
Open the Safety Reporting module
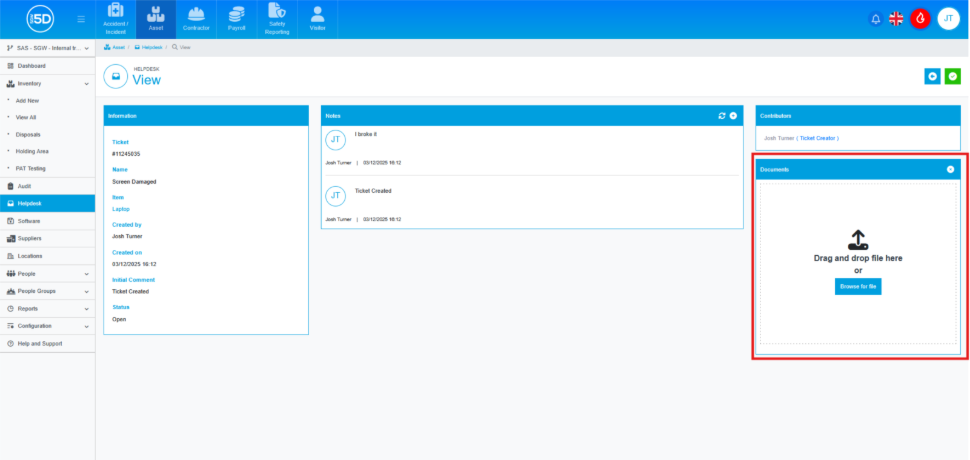[277, 19]
